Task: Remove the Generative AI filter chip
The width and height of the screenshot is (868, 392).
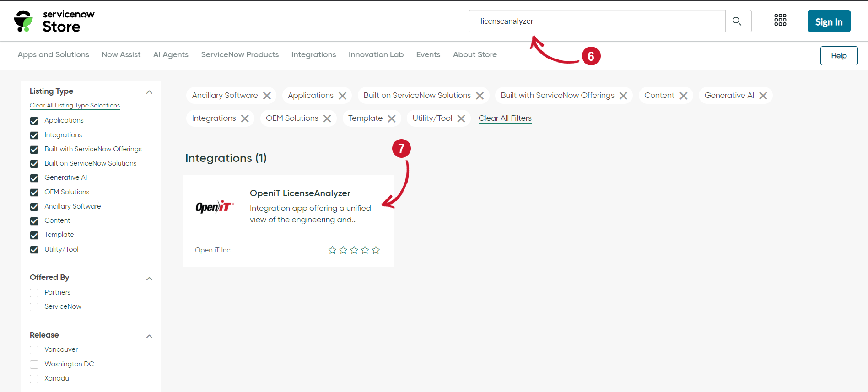Action: pos(763,96)
